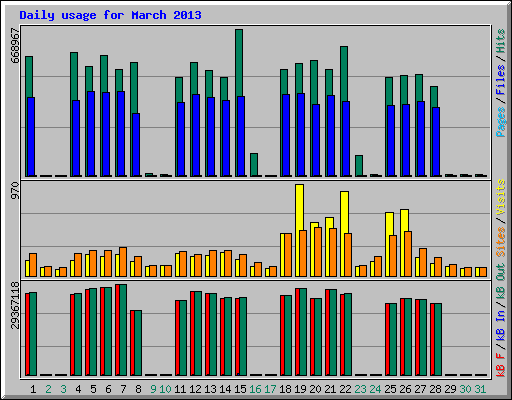512x400 pixels.
Task: Click the green "Hits" legend label
Action: pyautogui.click(x=500, y=41)
